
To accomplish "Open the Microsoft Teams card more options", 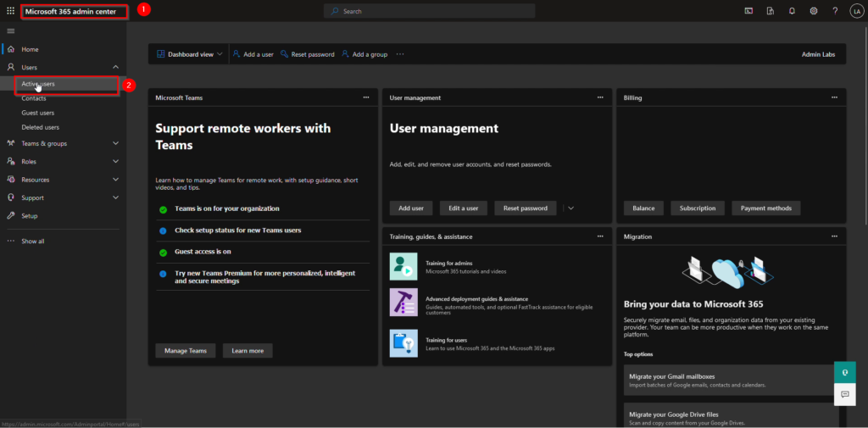I will tap(366, 97).
